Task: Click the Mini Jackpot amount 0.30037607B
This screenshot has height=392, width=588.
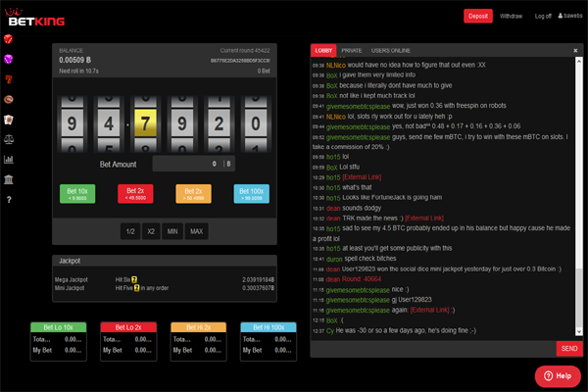Action: pos(258,288)
